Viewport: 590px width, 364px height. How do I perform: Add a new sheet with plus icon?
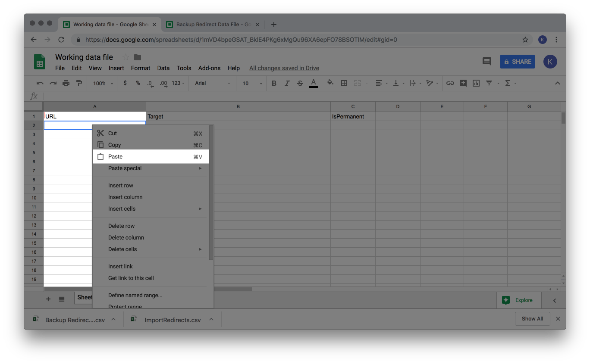tap(48, 299)
